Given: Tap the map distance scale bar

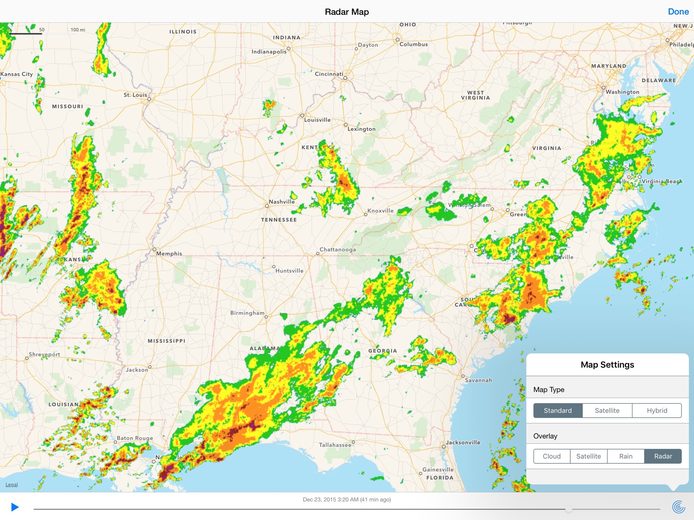Looking at the screenshot, I should click(26, 33).
